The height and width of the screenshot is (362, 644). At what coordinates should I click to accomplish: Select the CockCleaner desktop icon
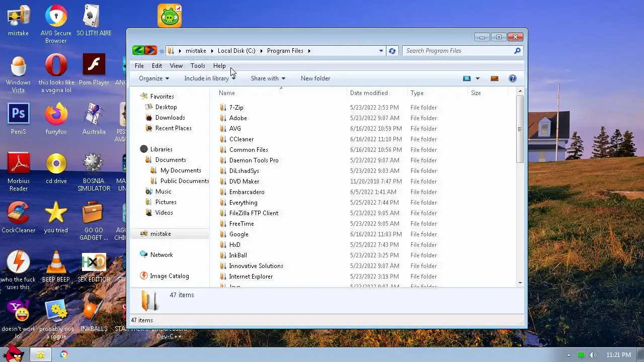click(18, 217)
